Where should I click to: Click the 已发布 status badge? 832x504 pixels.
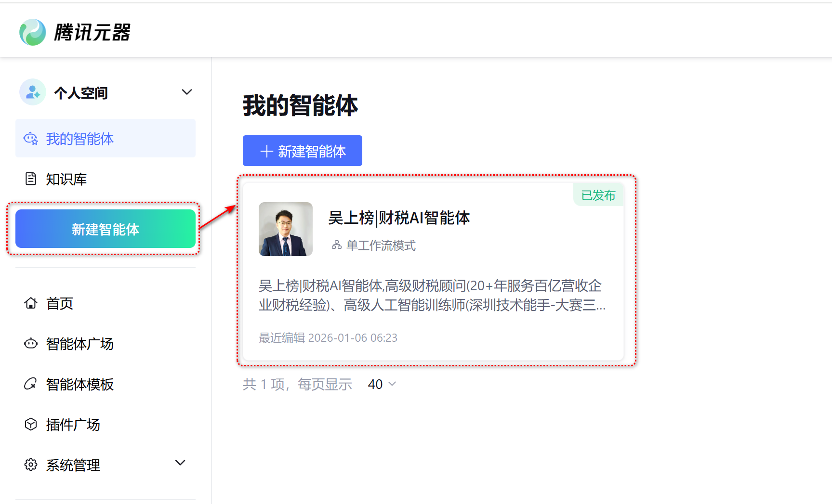click(x=598, y=195)
